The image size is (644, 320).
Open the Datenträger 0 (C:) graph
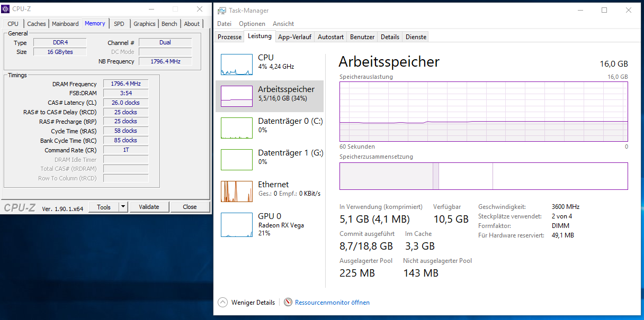236,128
